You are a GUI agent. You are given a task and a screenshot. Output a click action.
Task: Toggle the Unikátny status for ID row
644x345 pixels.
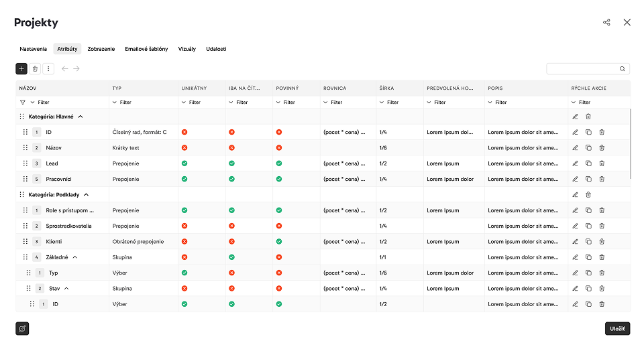184,132
